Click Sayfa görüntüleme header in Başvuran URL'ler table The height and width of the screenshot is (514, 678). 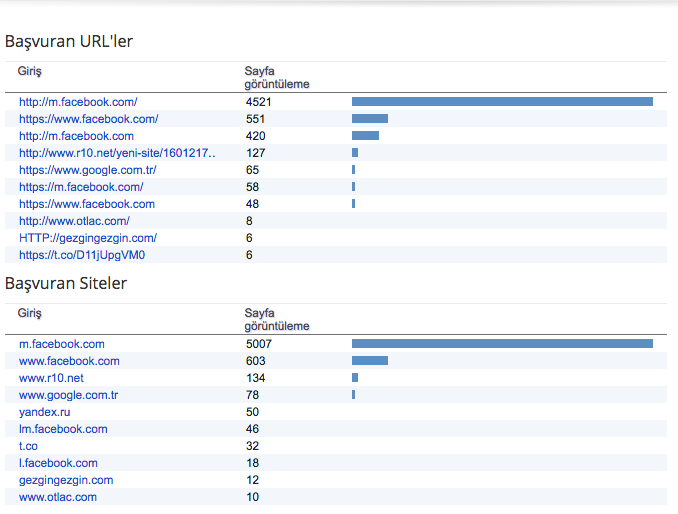(277, 77)
